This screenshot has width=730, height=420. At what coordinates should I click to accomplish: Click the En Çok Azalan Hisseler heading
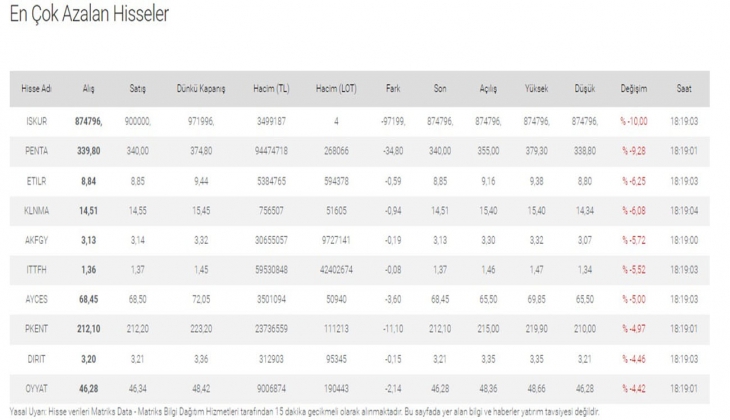(87, 16)
